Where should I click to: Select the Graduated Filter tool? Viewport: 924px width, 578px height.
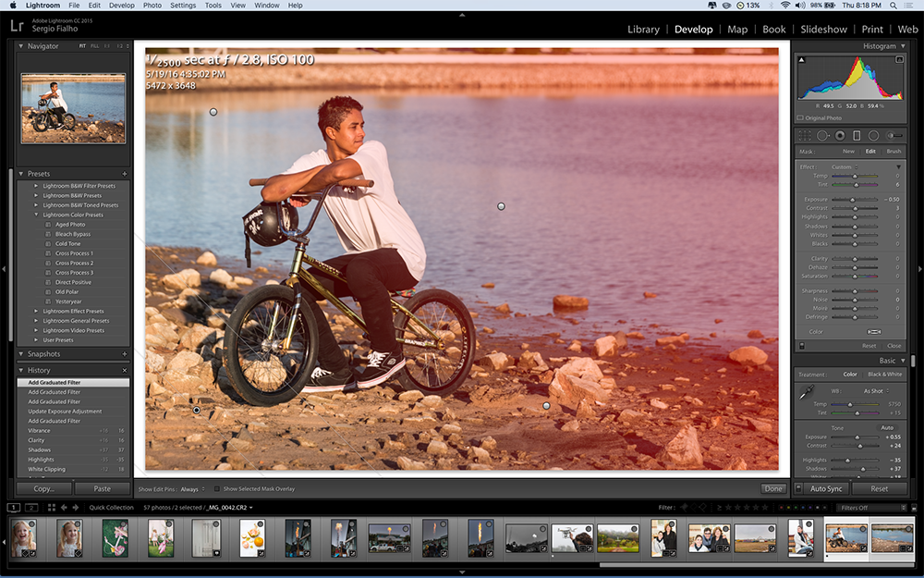coord(857,135)
